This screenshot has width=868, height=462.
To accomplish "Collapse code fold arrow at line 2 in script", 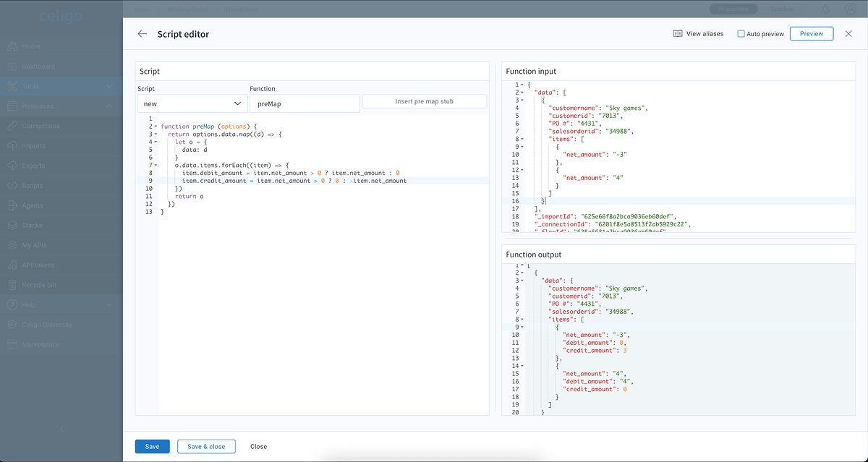I will (x=155, y=127).
